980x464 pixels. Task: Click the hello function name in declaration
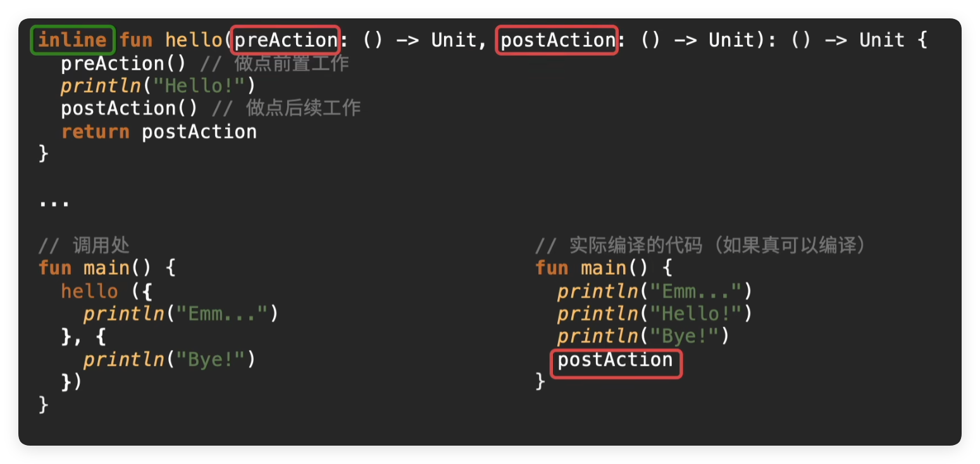click(194, 41)
